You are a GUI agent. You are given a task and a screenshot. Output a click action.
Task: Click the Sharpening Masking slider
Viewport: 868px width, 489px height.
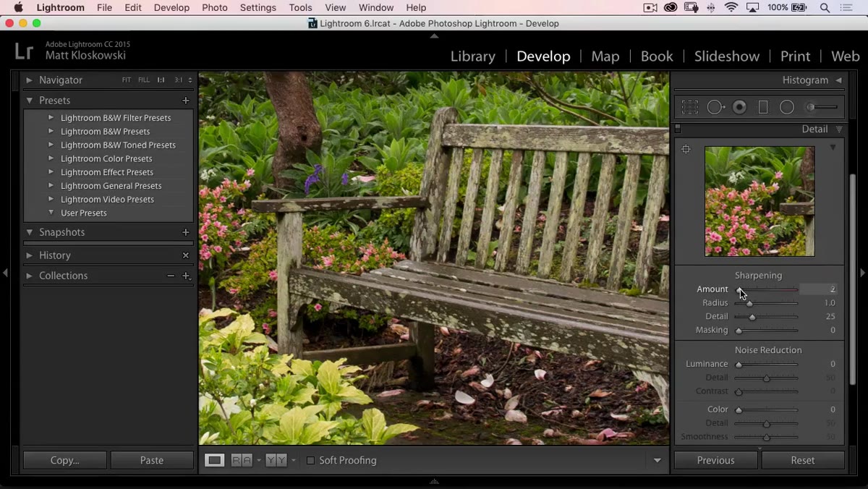coord(766,331)
